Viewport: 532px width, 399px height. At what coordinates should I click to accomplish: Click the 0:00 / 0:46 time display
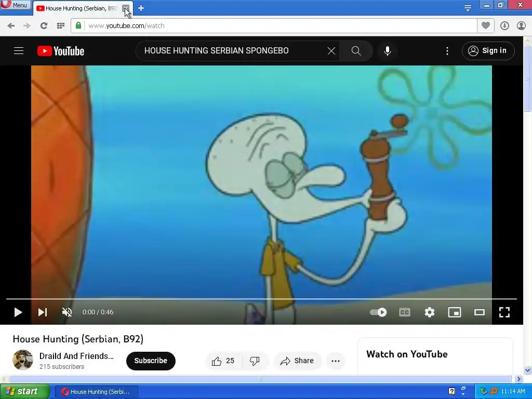tap(98, 312)
